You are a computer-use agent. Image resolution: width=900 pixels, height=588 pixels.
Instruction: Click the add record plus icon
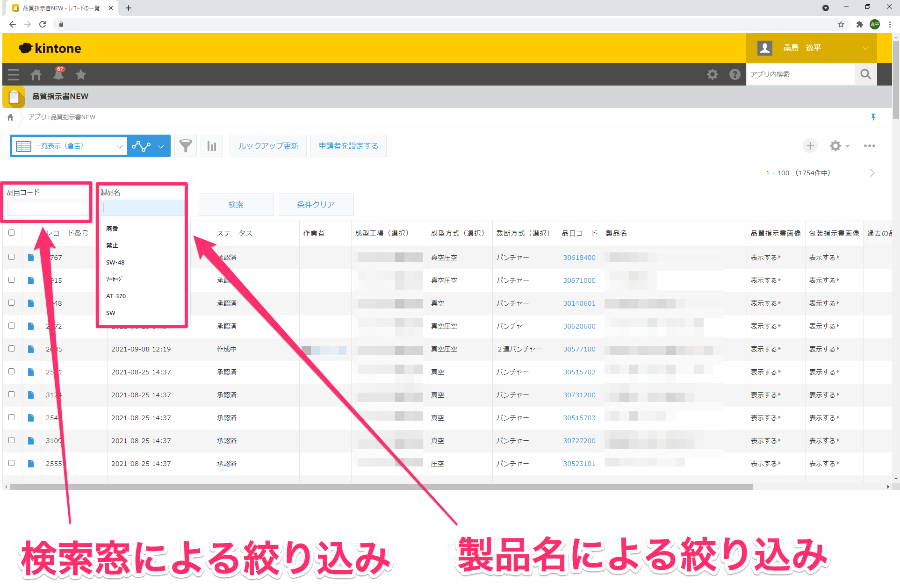[810, 146]
